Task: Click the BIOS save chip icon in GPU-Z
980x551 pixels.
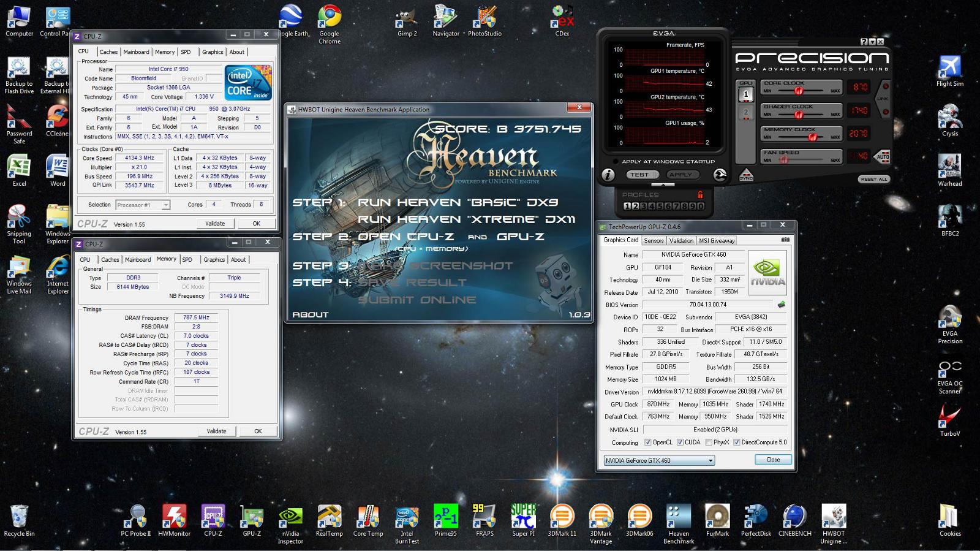Action: (782, 305)
